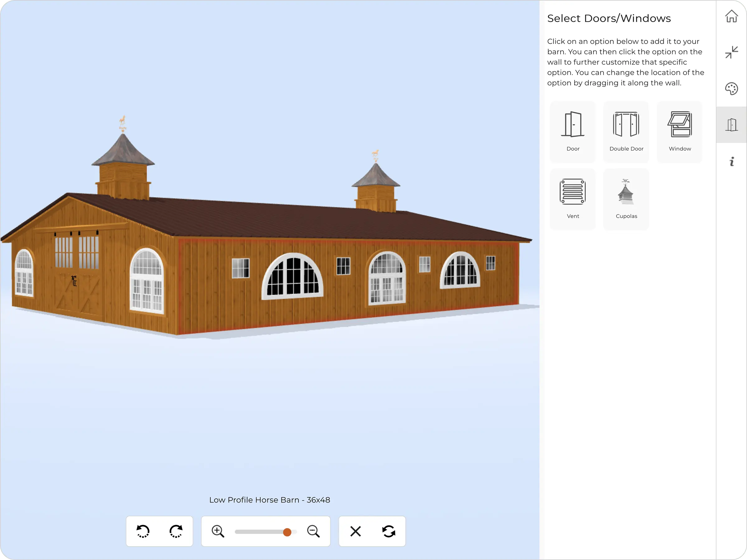Click the refresh view icon
Screen dimensions: 747x560
(388, 531)
